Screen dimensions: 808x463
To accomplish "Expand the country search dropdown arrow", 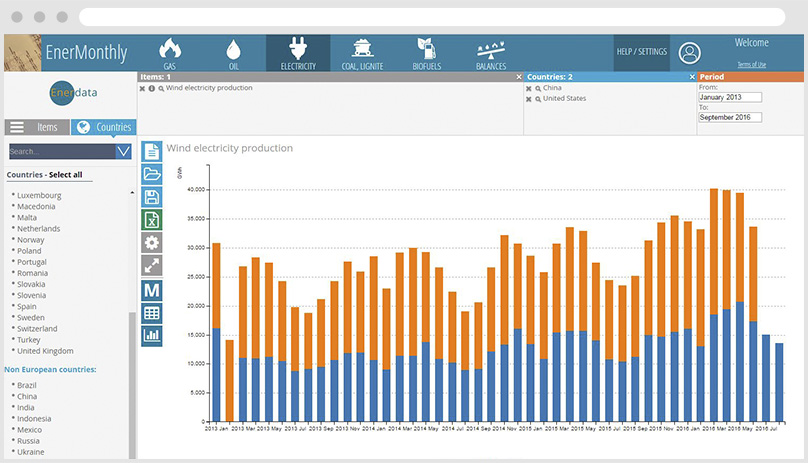I will click(x=123, y=151).
